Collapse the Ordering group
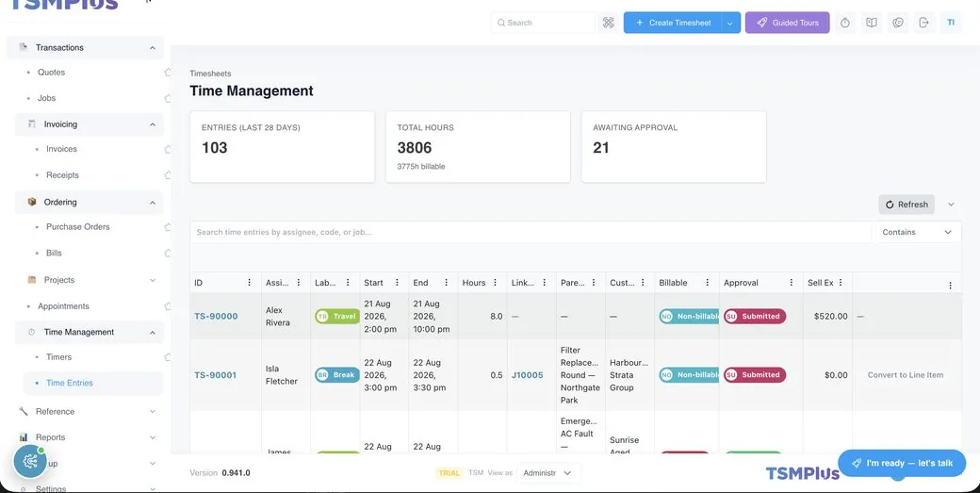The width and height of the screenshot is (980, 493). (x=153, y=203)
